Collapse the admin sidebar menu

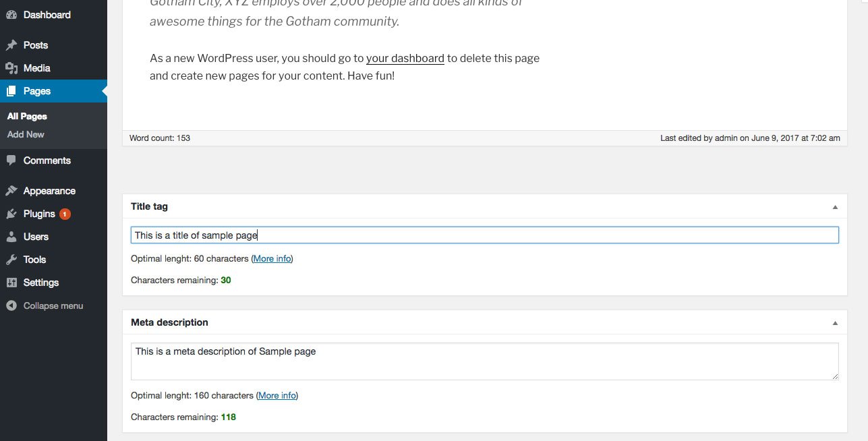(45, 305)
